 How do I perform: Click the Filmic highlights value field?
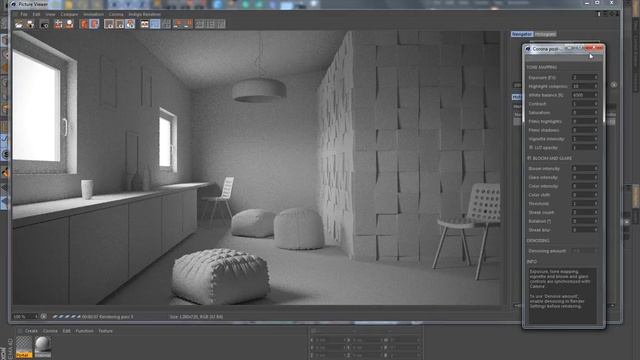[x=585, y=121]
